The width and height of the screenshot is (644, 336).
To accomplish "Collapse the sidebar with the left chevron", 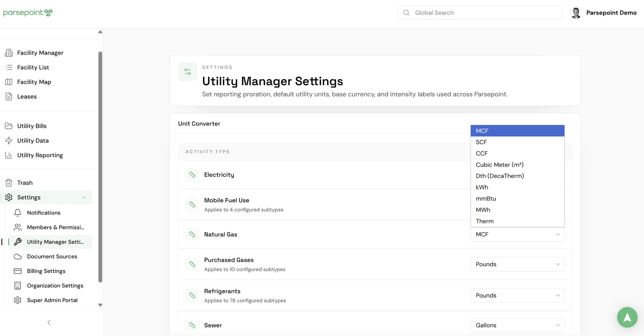I will tap(49, 322).
